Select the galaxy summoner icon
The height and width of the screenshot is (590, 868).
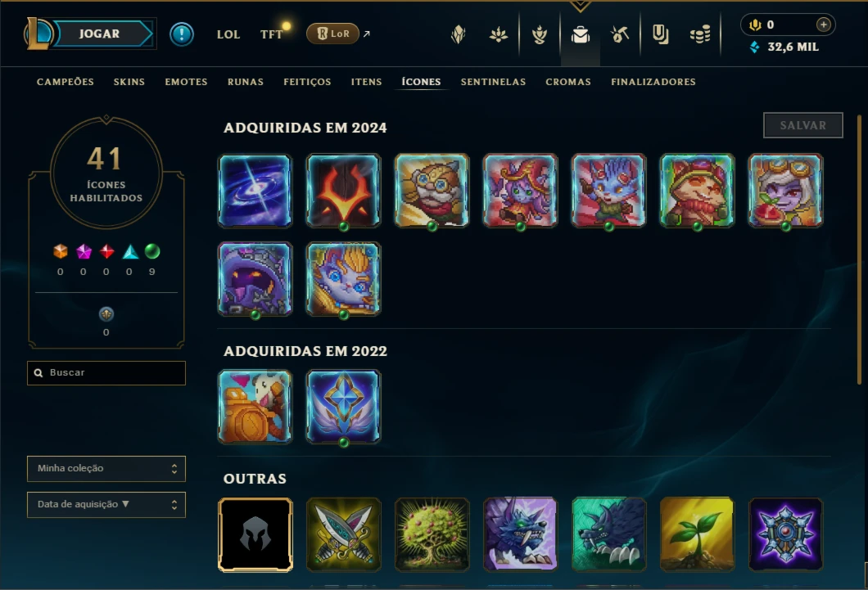click(255, 191)
